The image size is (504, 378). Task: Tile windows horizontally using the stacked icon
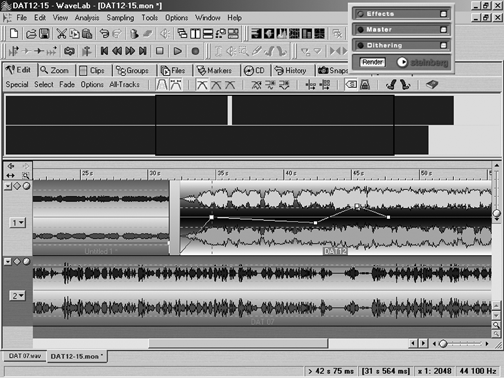pyautogui.click(x=208, y=33)
